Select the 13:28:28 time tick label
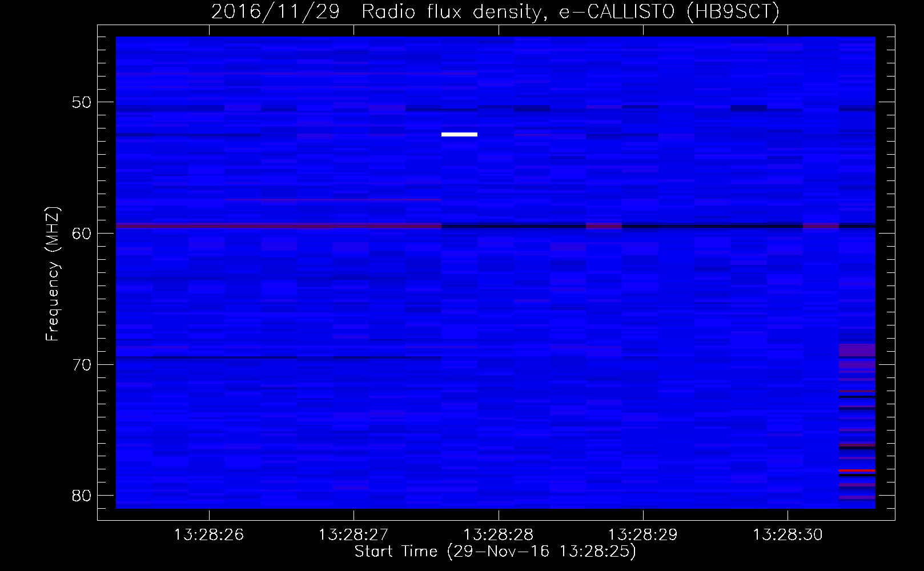This screenshot has height=571, width=924. (499, 534)
